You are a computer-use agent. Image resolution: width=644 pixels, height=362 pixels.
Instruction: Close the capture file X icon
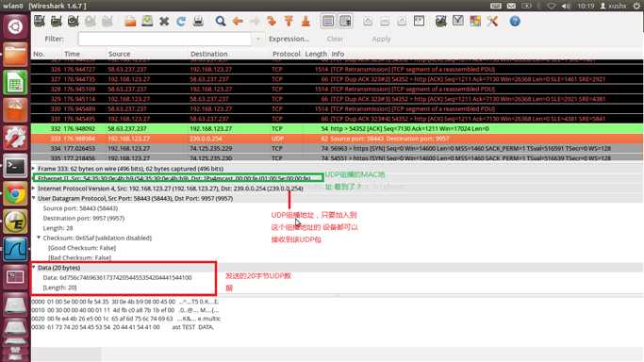pos(164,21)
